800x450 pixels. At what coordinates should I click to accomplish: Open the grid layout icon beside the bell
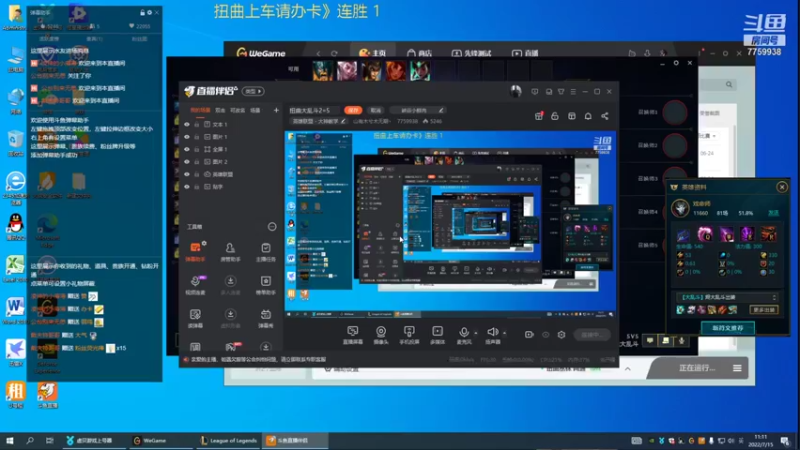[x=571, y=116]
